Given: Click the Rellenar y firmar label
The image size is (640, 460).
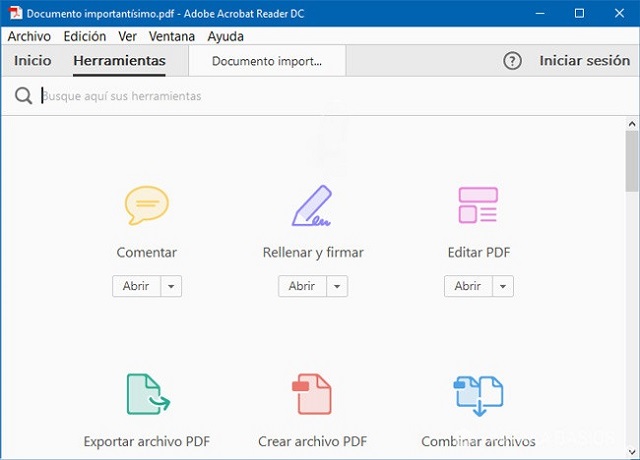Looking at the screenshot, I should [x=313, y=253].
